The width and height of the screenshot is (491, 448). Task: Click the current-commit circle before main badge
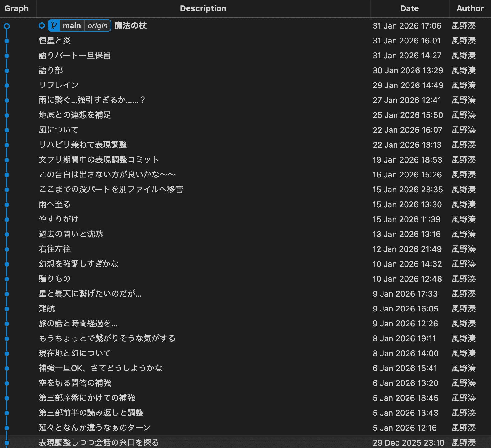click(x=42, y=25)
